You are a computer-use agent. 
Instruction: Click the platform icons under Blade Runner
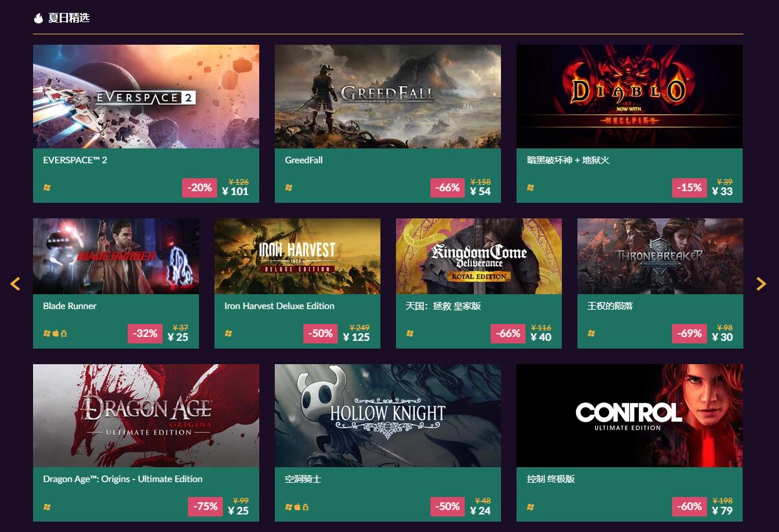tap(55, 334)
